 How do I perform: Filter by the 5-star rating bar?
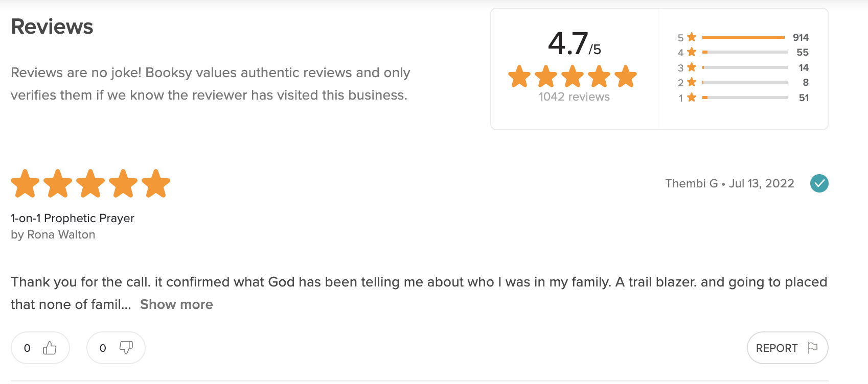pos(744,37)
